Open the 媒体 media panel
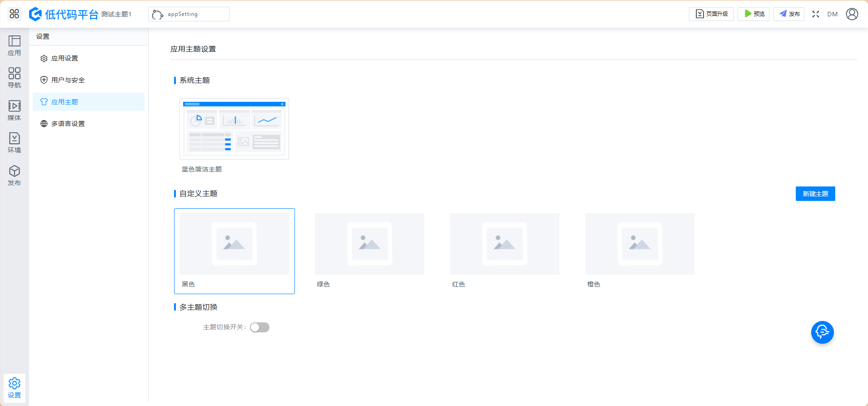The image size is (868, 406). (15, 110)
